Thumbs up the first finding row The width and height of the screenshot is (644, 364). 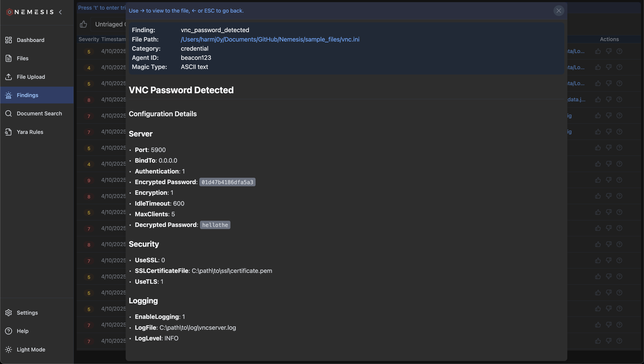598,51
